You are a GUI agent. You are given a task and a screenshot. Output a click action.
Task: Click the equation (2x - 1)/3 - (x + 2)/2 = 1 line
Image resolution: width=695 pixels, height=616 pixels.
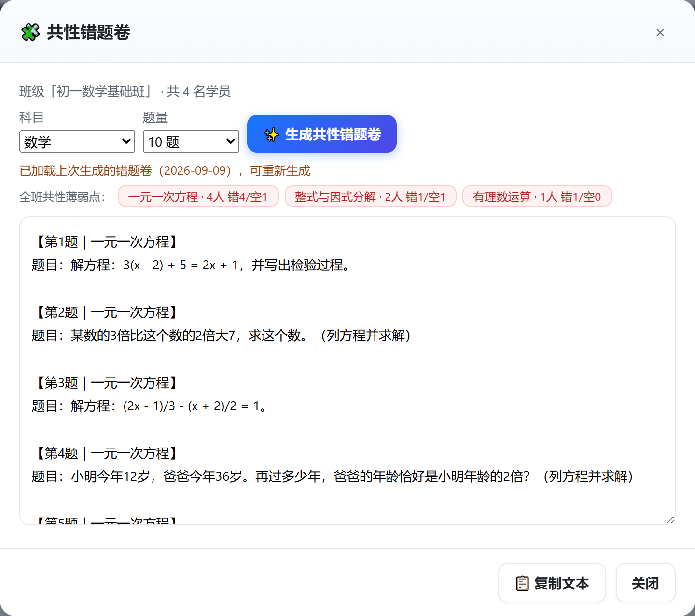150,406
